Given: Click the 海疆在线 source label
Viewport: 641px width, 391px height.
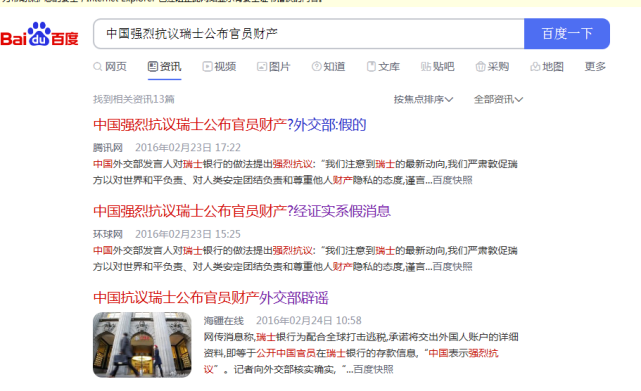Looking at the screenshot, I should 224,321.
